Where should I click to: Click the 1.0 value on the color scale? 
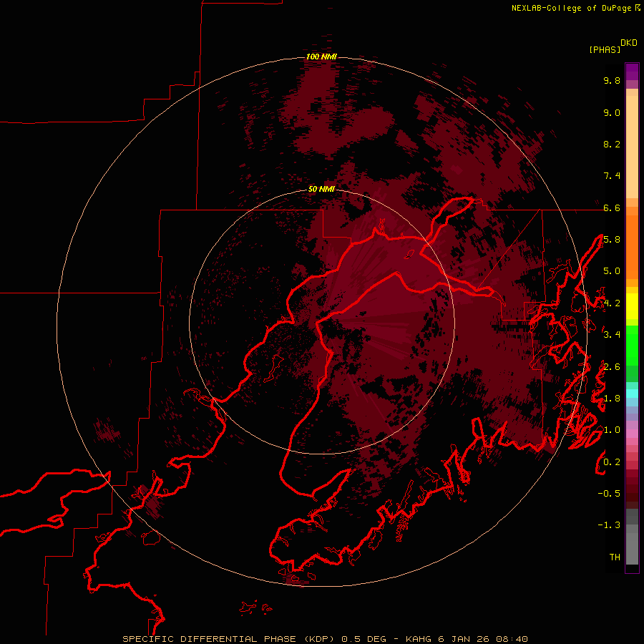coord(612,430)
